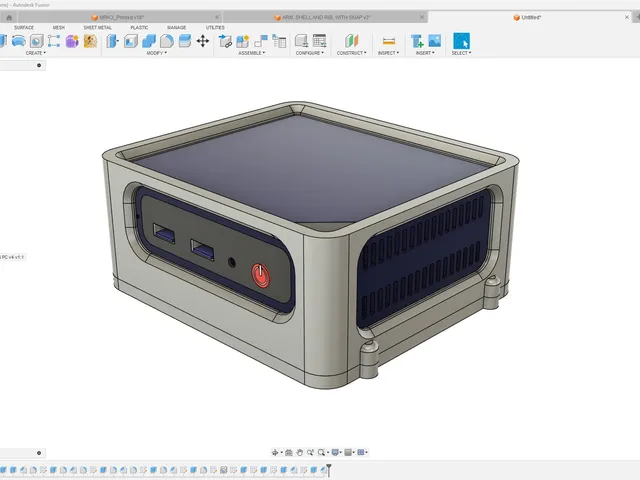
Task: Click the Configuration table icon
Action: 320,41
